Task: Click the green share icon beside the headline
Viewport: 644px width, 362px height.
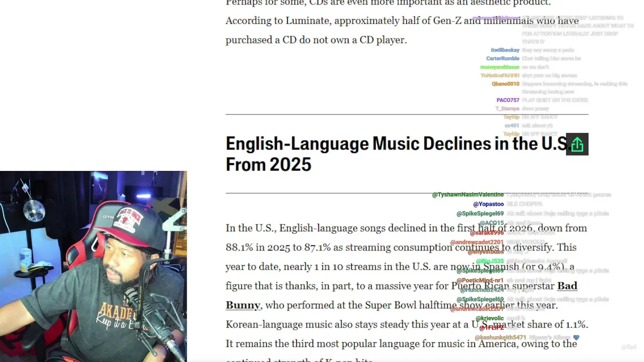Action: 577,144
